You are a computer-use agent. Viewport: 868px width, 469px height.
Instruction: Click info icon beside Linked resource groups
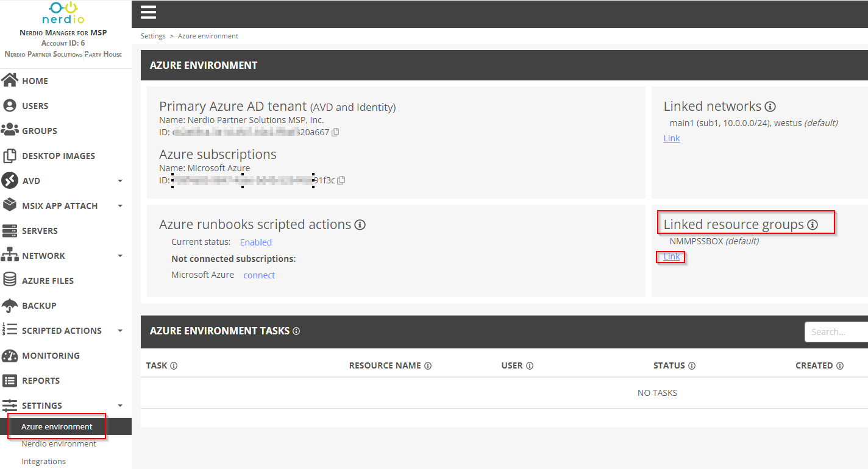(813, 225)
